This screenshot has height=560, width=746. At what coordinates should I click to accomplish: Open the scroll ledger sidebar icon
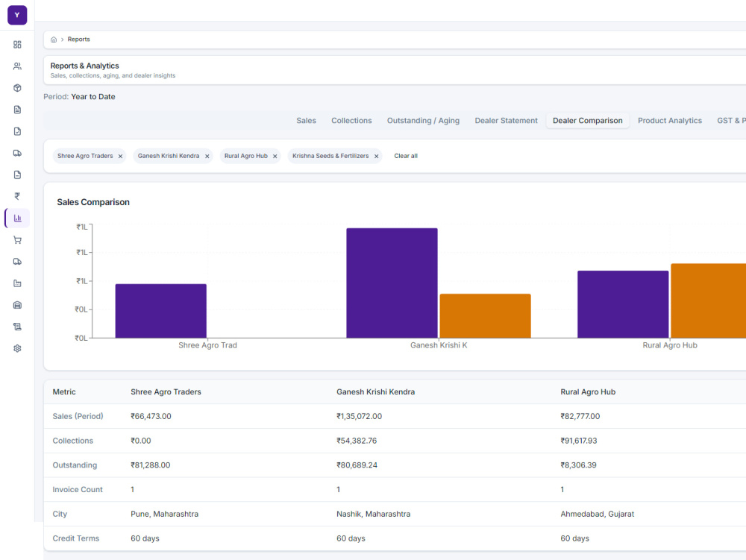[x=17, y=327]
